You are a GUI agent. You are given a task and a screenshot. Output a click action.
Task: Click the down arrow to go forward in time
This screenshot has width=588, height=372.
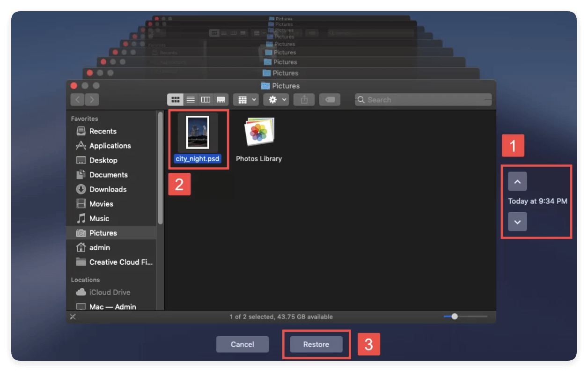[517, 222]
